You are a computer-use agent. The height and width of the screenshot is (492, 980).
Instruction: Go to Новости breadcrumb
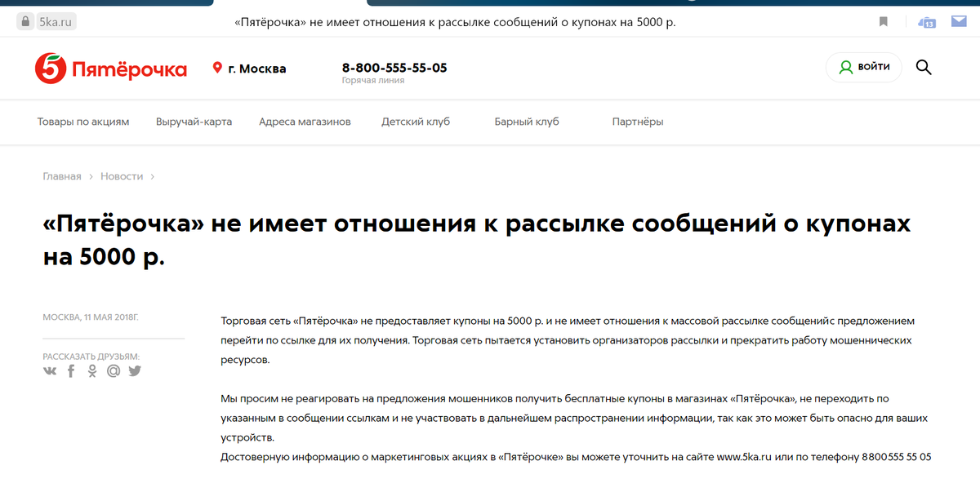click(122, 176)
